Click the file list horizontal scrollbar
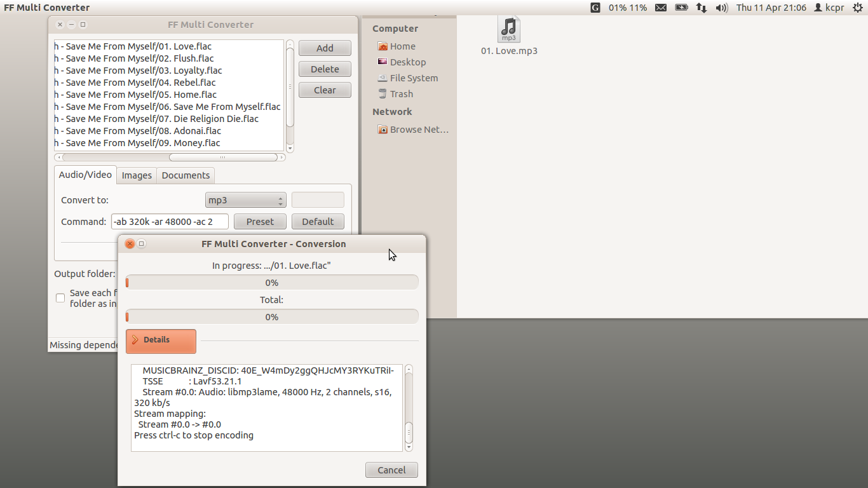Screen dimensions: 868x488 (x=170, y=157)
